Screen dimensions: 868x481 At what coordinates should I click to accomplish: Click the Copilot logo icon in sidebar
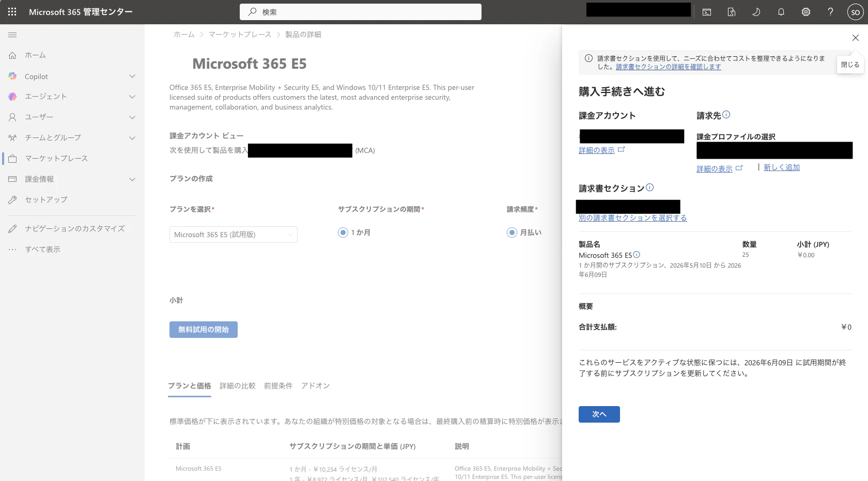(12, 76)
